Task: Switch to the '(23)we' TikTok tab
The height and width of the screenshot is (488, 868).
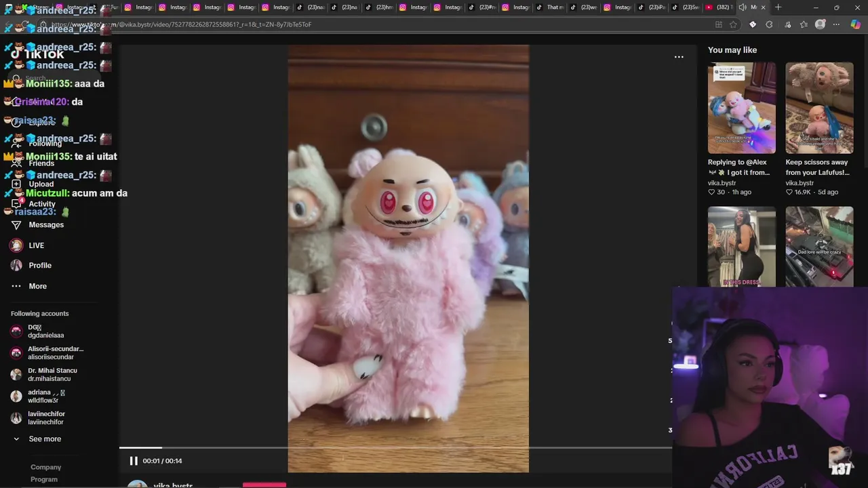Action: 583,7
